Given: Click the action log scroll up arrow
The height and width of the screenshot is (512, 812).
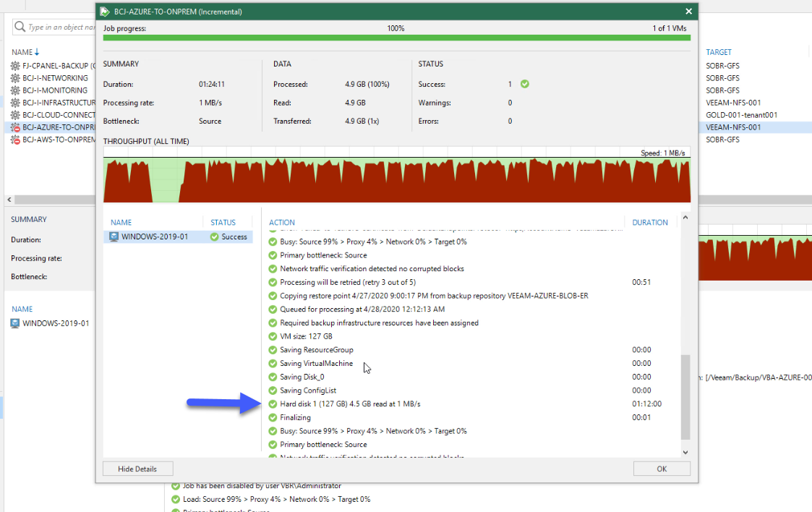Looking at the screenshot, I should click(x=685, y=218).
